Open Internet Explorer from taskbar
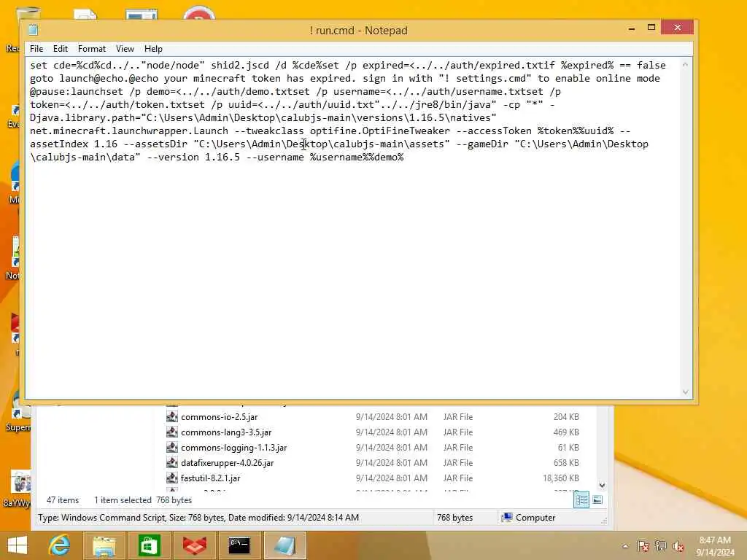This screenshot has width=747, height=560. 59,545
